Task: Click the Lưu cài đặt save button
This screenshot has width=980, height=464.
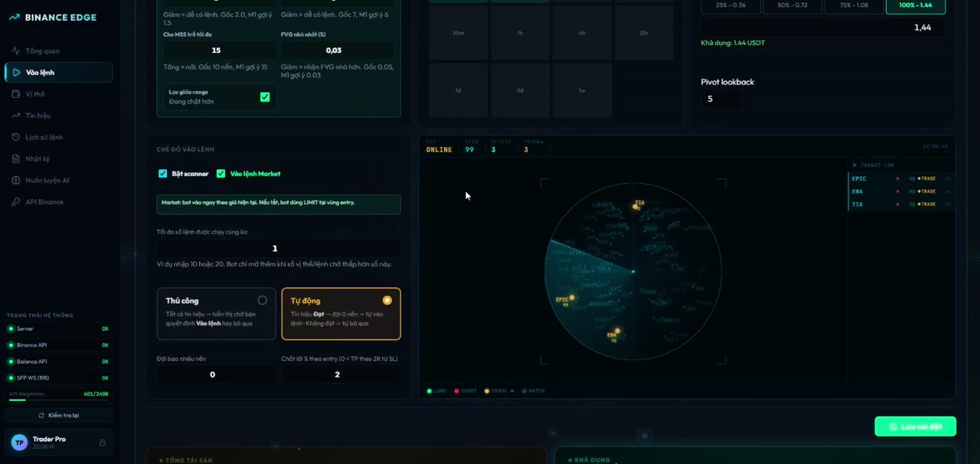Action: 915,426
